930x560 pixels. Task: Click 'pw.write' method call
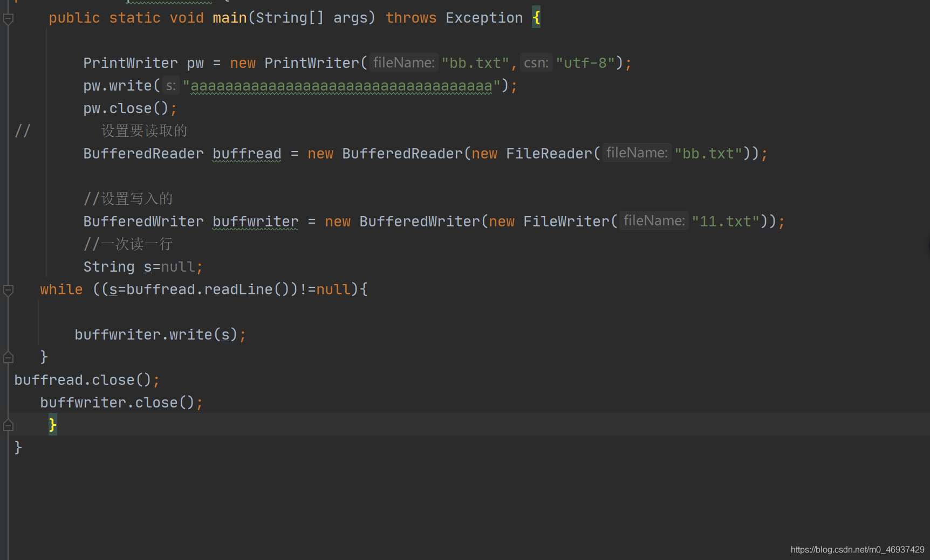(118, 86)
